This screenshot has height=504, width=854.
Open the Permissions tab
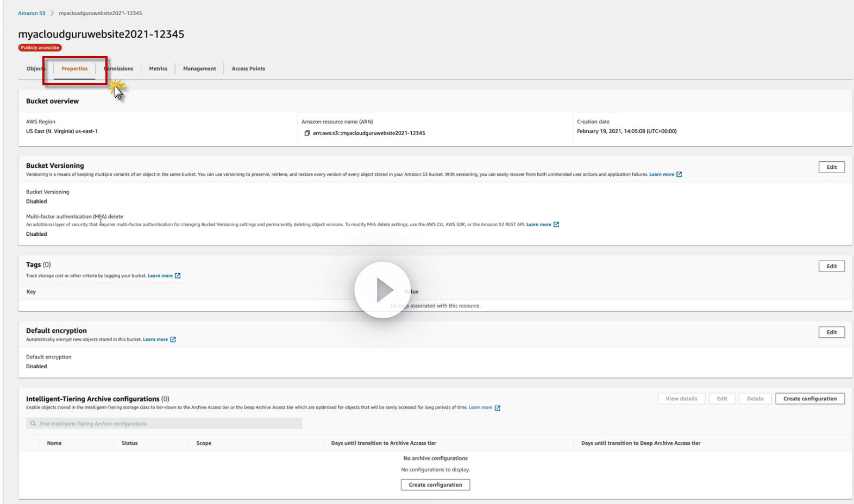[118, 69]
